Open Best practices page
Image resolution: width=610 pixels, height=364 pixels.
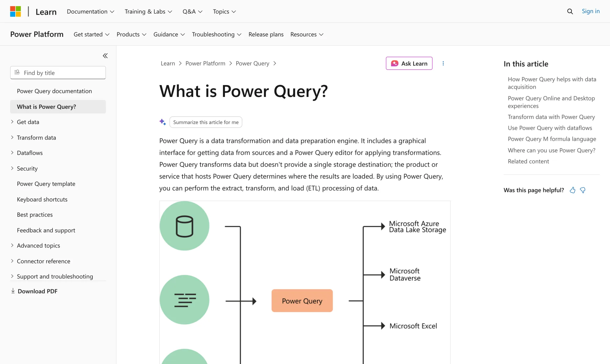click(35, 215)
